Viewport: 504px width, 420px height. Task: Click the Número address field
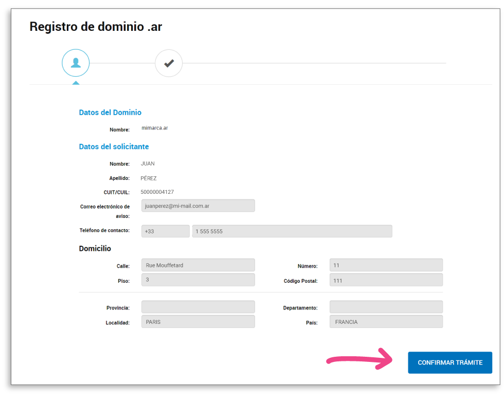[x=386, y=265]
